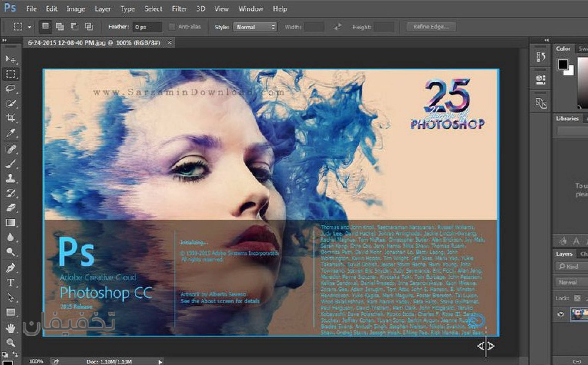Open the Filter menu
Screen dimensions: 588x365
pos(179,9)
